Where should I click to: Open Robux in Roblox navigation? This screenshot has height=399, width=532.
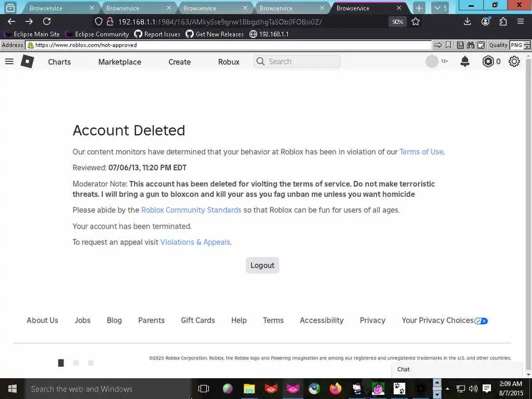229,62
